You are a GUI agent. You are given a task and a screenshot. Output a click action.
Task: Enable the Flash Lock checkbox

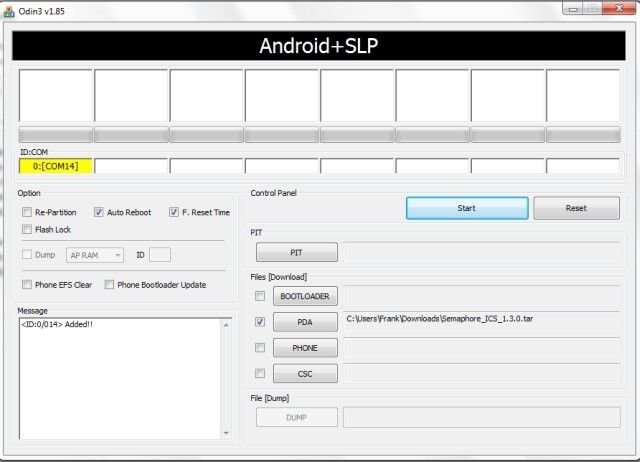[27, 229]
